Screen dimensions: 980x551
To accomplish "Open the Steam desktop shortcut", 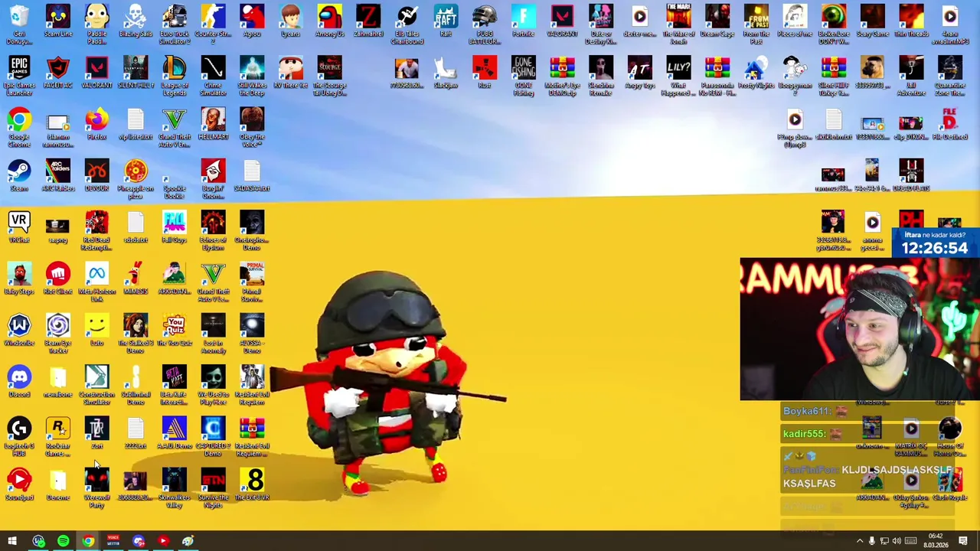I will point(19,175).
